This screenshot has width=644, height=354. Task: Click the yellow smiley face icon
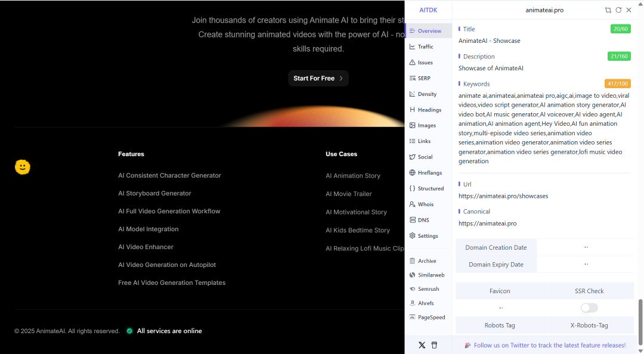click(23, 167)
